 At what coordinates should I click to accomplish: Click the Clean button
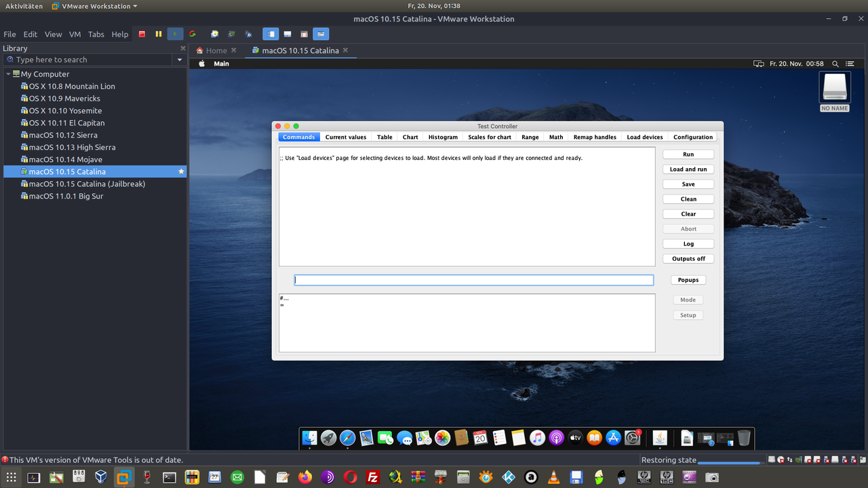point(688,199)
